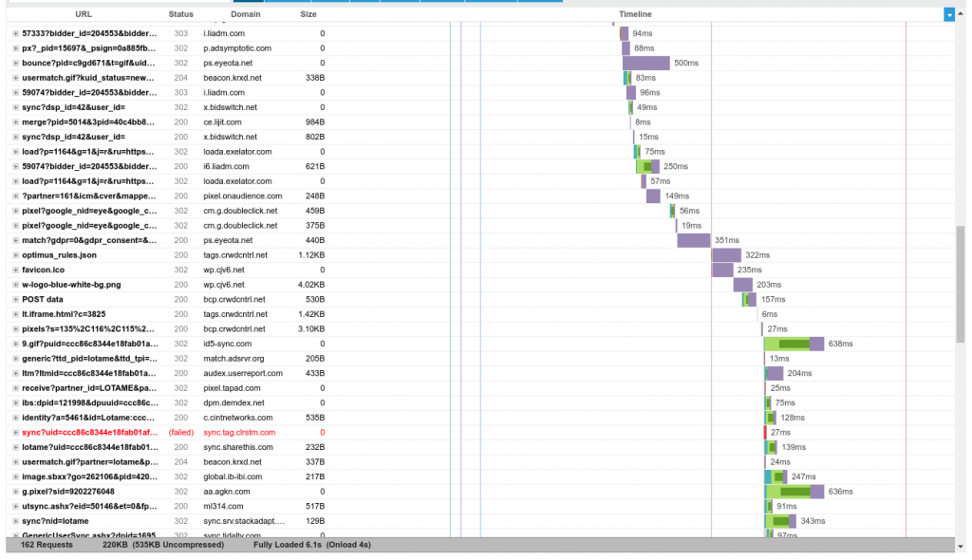Click plus icon beside lt.iframe.html request

coord(15,314)
